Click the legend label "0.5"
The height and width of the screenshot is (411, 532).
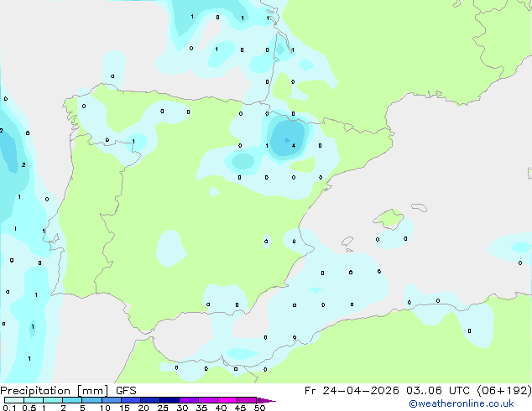[x=29, y=408]
